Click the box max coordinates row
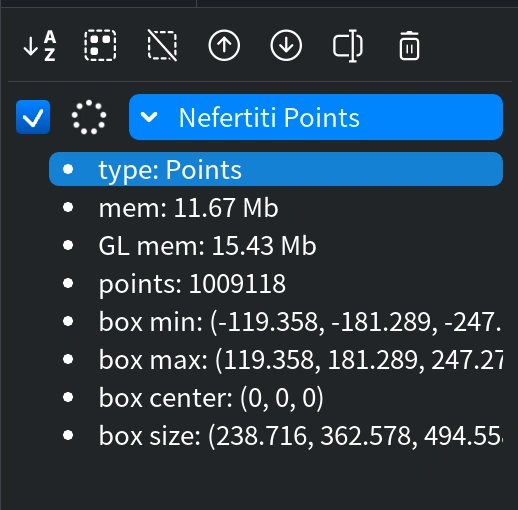This screenshot has width=518, height=510. tap(276, 360)
